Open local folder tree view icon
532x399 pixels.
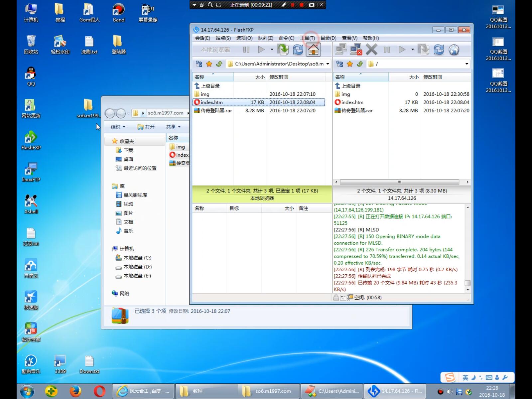point(199,64)
